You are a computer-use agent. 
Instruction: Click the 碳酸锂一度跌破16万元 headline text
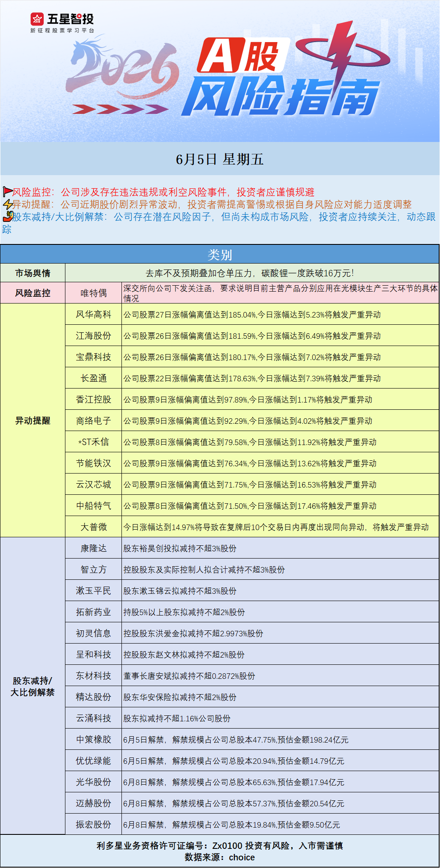[x=250, y=273]
